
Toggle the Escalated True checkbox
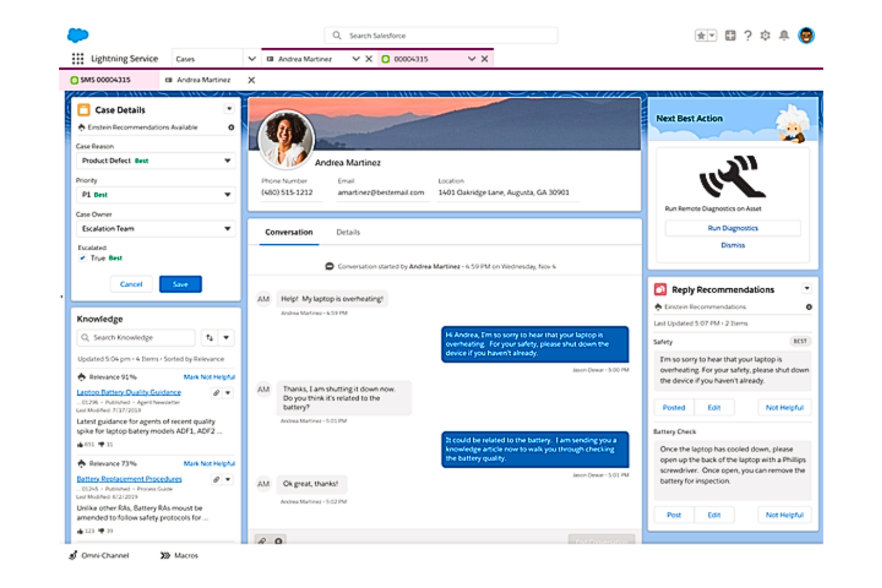click(83, 258)
